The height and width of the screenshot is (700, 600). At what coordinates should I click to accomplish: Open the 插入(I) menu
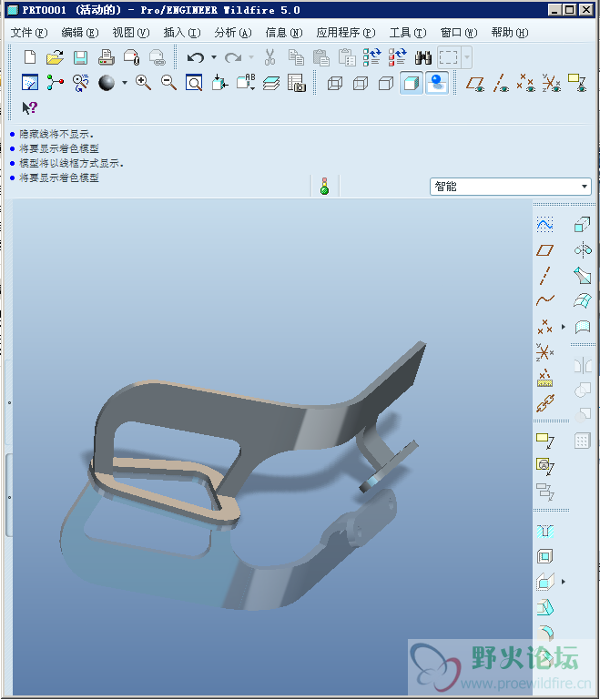tap(182, 33)
